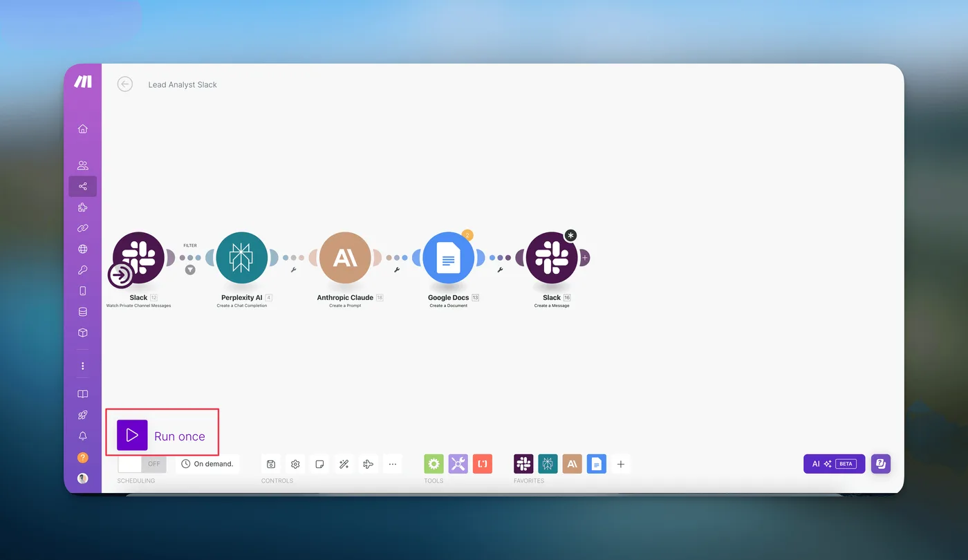Screen dimensions: 968x560
Task: Select the Anthropic Claude module
Action: (345, 258)
